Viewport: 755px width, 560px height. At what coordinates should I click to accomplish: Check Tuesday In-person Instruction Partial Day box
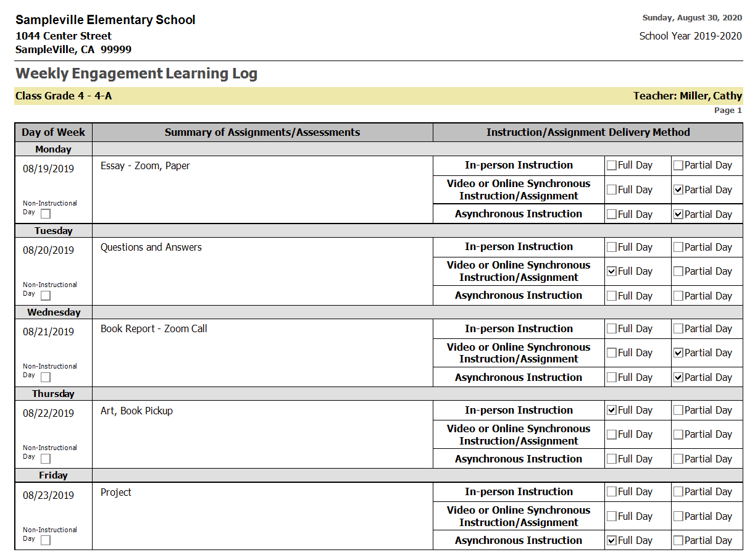(678, 247)
